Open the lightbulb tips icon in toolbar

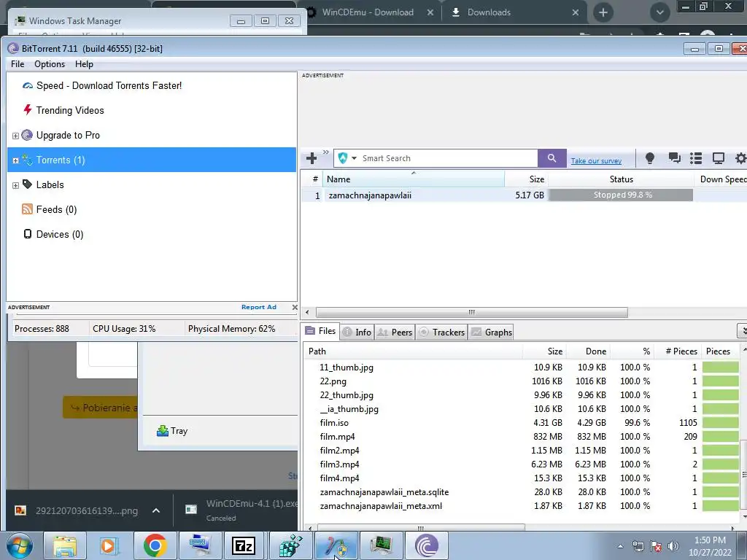(649, 158)
